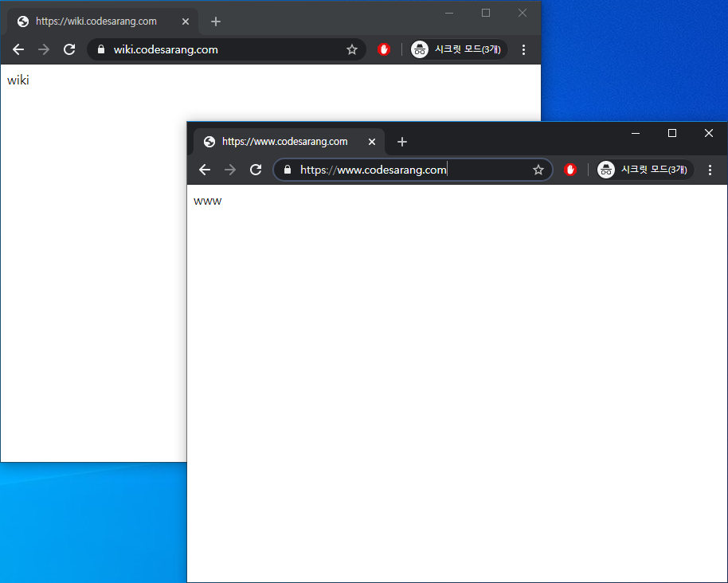Open the Chrome three-dot menu in wiki window
Viewport: 728px width, 583px height.
coord(524,49)
